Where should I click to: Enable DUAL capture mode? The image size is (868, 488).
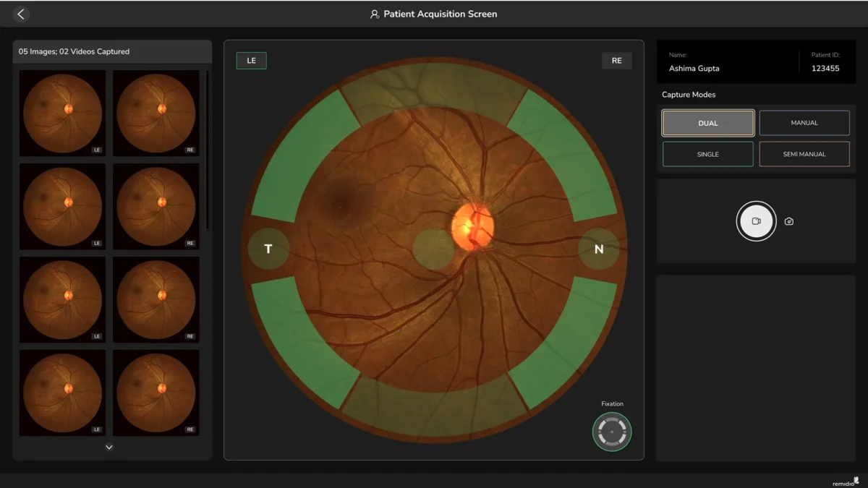point(707,123)
